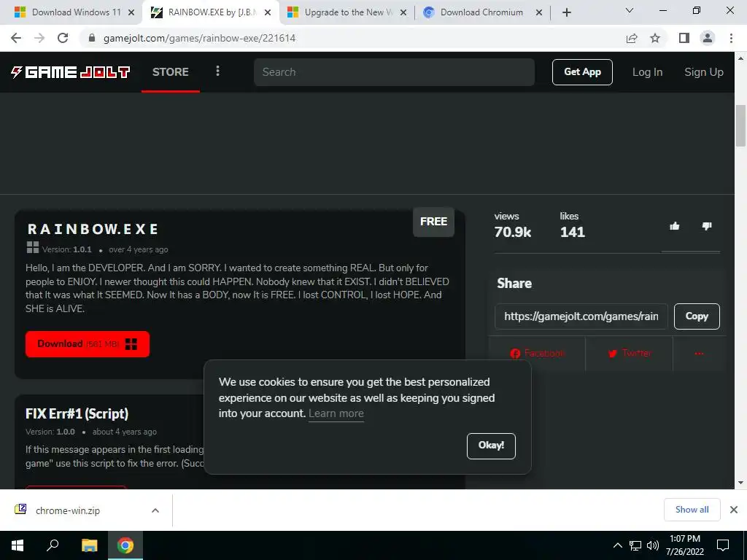Reload the current page
747x560 pixels.
pos(63,38)
